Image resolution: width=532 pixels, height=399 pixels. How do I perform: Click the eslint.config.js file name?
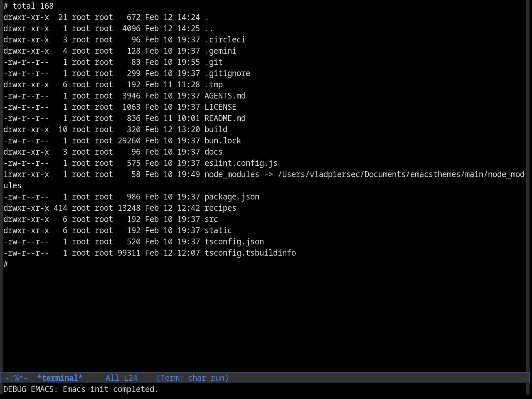tap(241, 163)
